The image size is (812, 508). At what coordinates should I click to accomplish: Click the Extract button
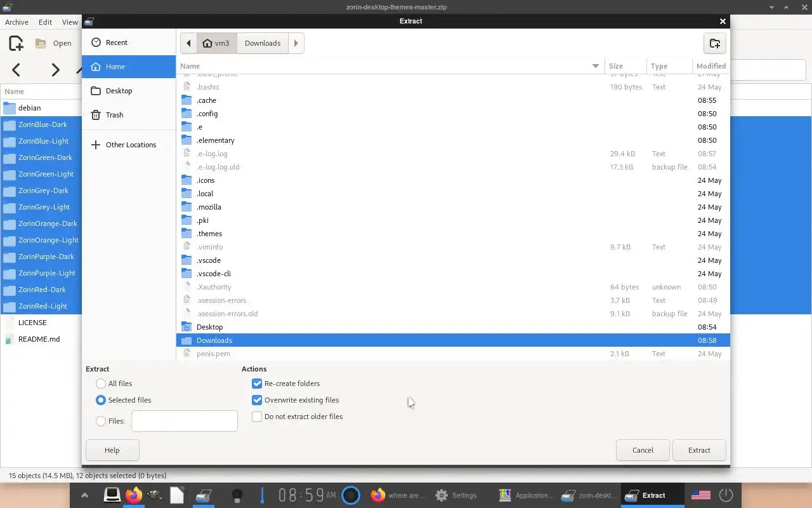pos(699,450)
